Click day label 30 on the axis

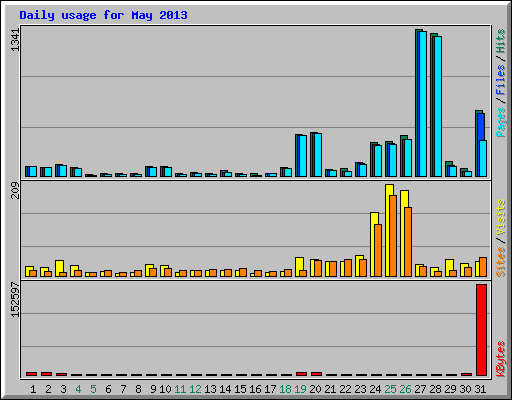(x=466, y=389)
